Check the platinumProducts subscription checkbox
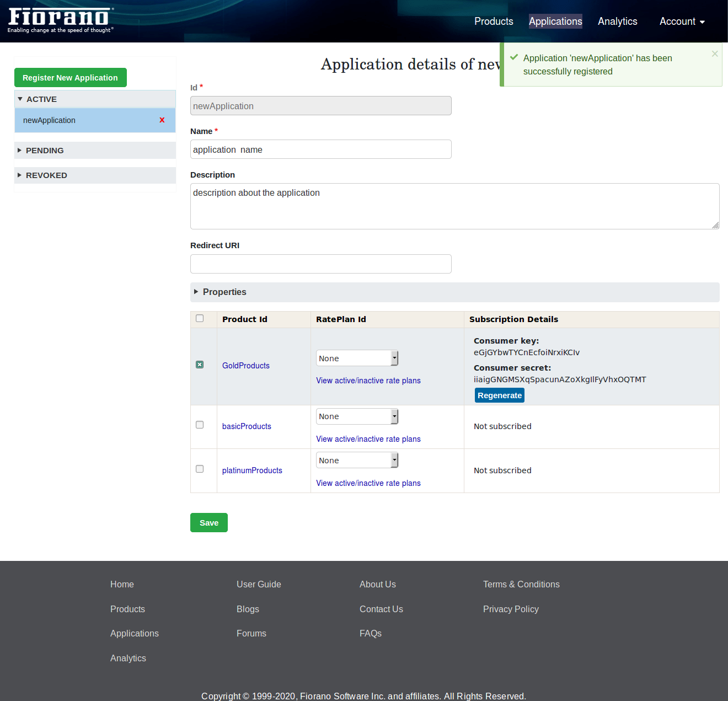728x701 pixels. click(x=200, y=469)
